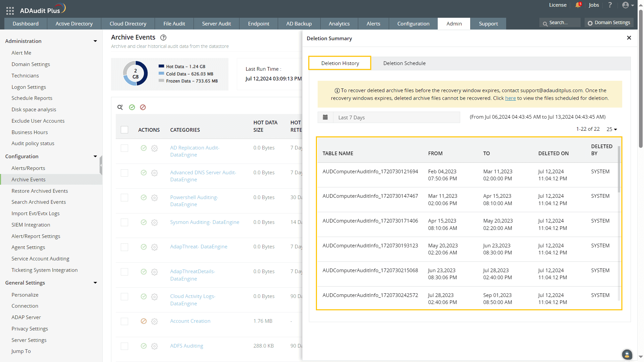Check the ADFS Auditing row checkbox

pos(124,346)
